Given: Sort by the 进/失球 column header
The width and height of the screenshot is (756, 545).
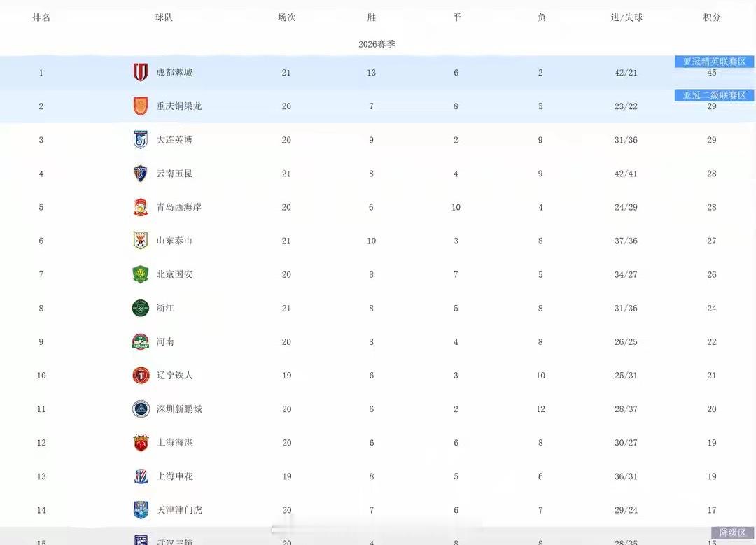Looking at the screenshot, I should coord(626,17).
